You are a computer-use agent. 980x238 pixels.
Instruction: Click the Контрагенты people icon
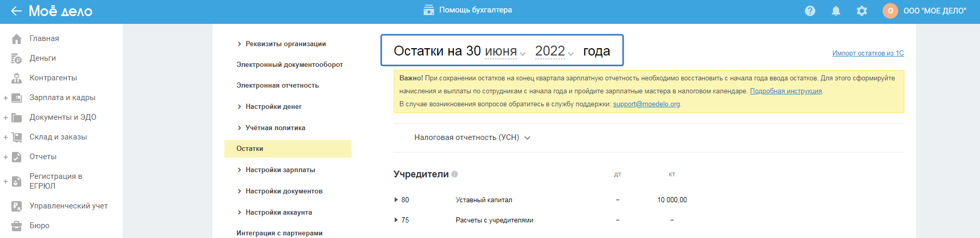point(17,78)
